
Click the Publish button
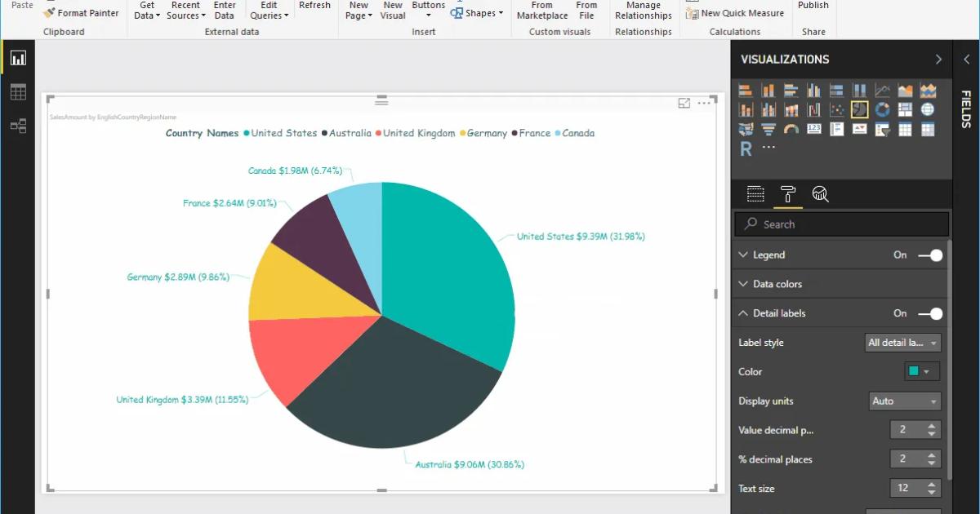(x=813, y=5)
